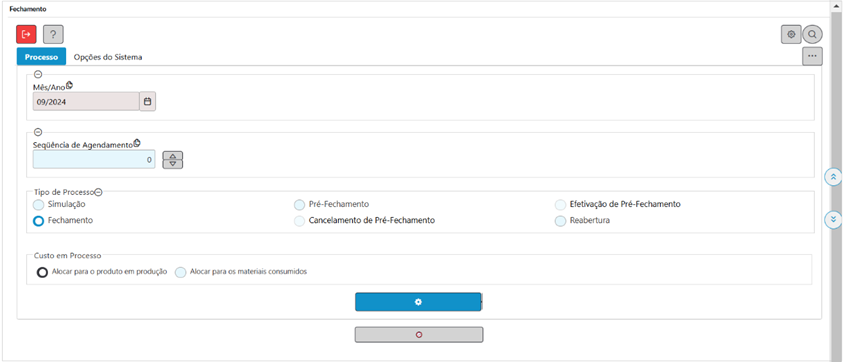Viewport: 843px width, 362px height.
Task: Collapse the Tipo de Processo group
Action: point(98,193)
